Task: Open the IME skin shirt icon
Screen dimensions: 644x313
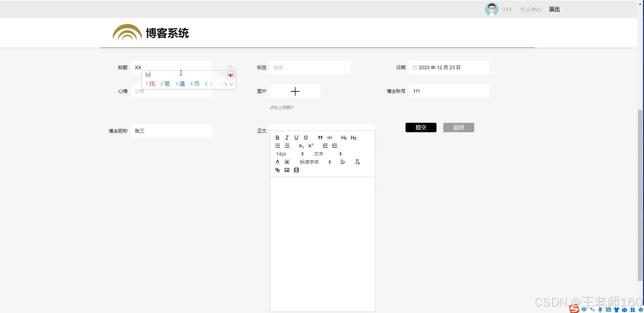Action: click(616, 310)
